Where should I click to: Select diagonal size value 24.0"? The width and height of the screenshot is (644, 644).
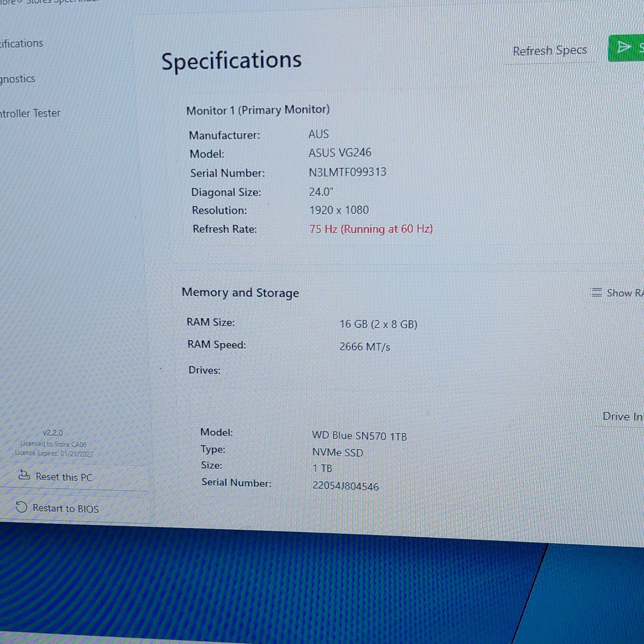pyautogui.click(x=321, y=192)
